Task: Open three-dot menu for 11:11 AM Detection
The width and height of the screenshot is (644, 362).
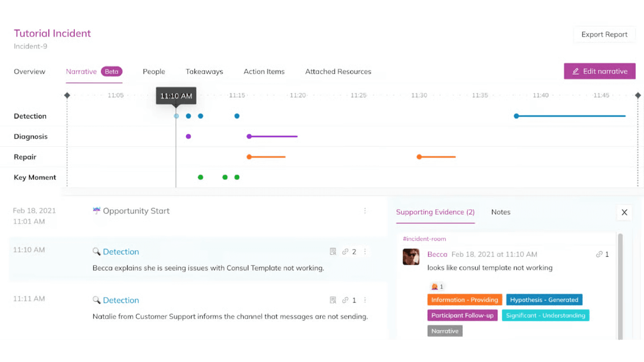Action: click(x=365, y=300)
